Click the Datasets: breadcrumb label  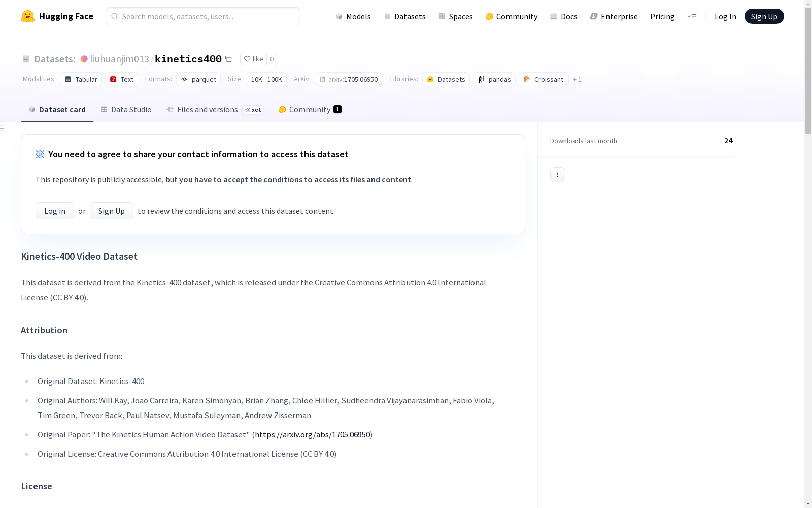[54, 59]
